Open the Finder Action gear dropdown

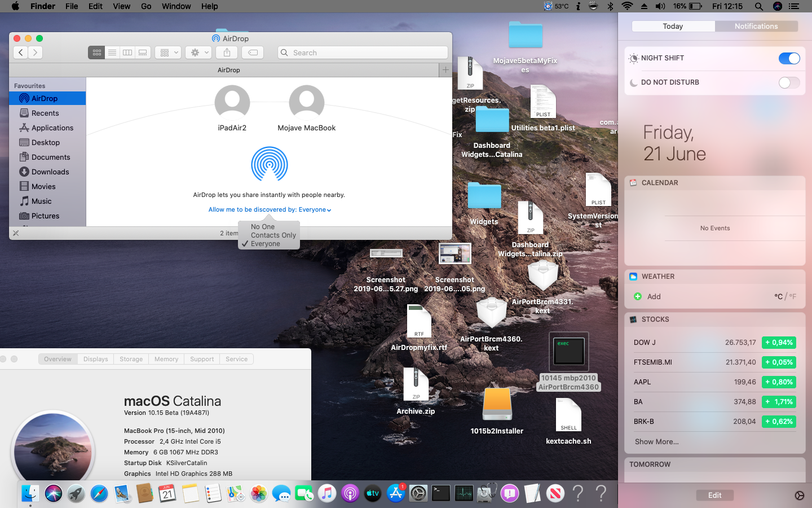coord(199,52)
